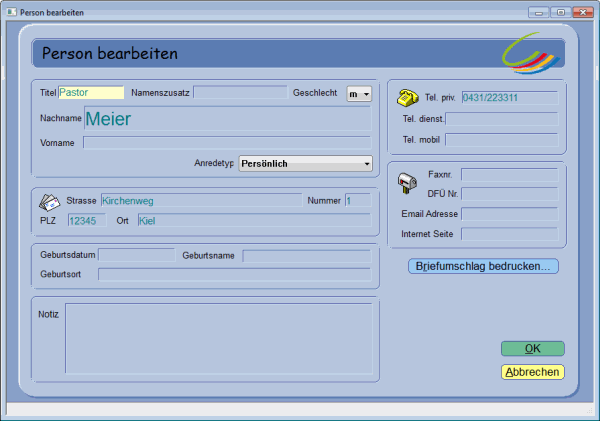The width and height of the screenshot is (600, 421).
Task: Click the empty Vorname field
Action: (x=227, y=143)
